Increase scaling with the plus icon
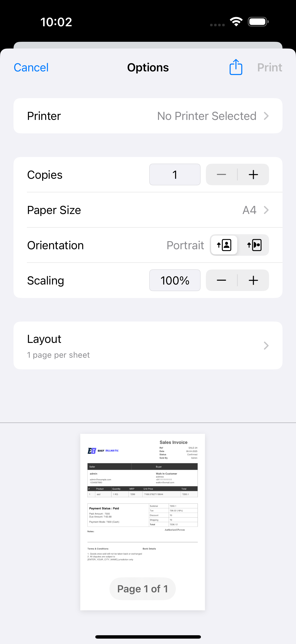The image size is (296, 644). [253, 280]
